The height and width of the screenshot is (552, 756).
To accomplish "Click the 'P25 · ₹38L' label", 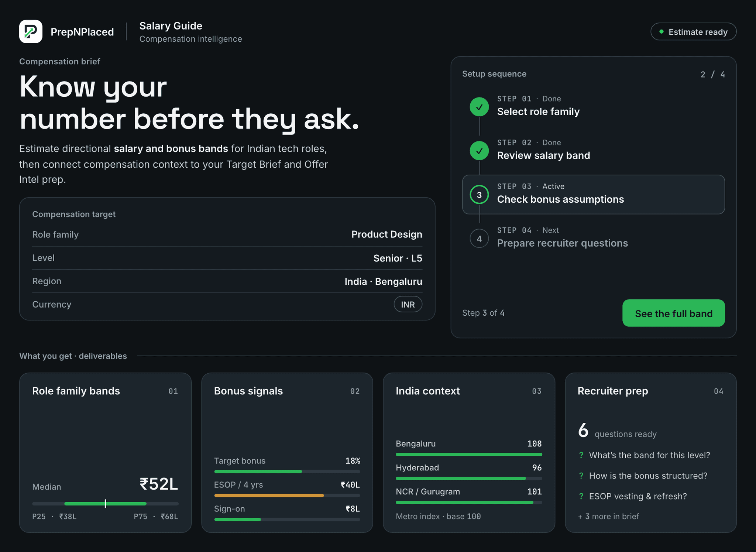I will pos(54,517).
